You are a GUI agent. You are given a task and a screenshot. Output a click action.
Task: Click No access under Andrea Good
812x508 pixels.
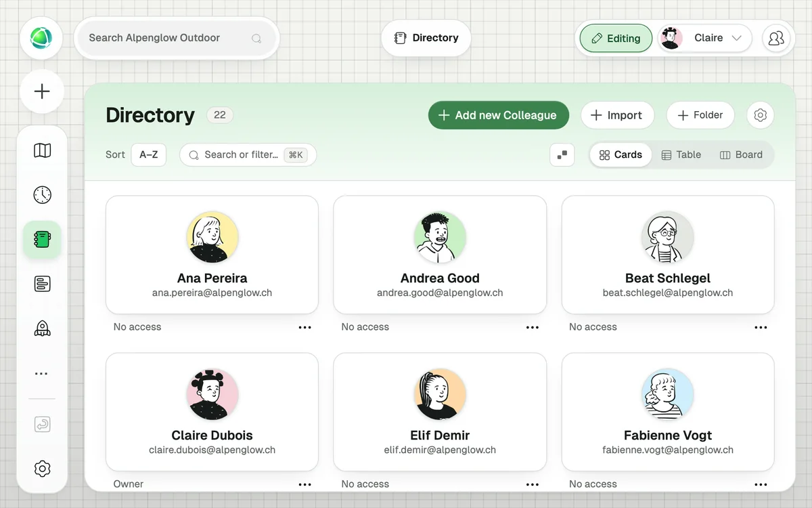(x=365, y=326)
